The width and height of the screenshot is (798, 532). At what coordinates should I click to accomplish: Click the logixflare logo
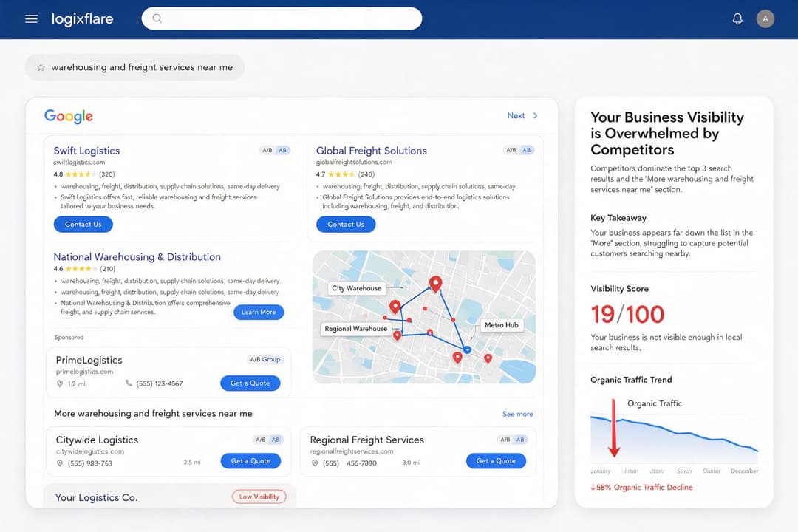pyautogui.click(x=83, y=18)
